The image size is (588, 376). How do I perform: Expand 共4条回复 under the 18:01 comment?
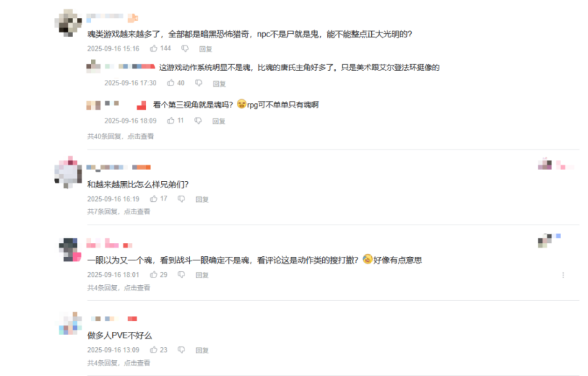point(118,288)
